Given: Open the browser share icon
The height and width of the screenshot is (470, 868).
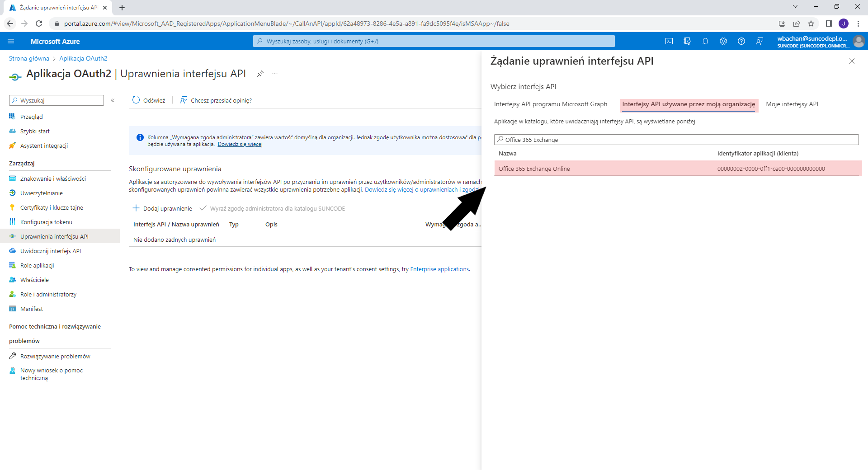Looking at the screenshot, I should click(797, 23).
